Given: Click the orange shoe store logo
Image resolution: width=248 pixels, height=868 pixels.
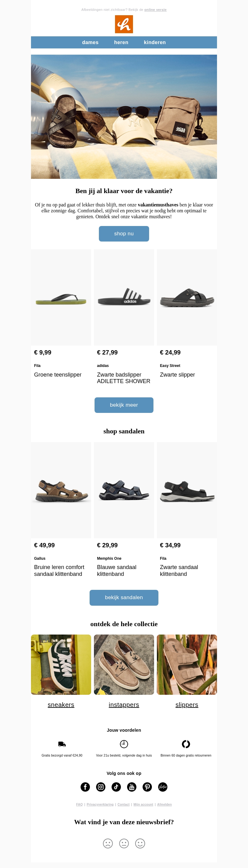Looking at the screenshot, I should [124, 24].
